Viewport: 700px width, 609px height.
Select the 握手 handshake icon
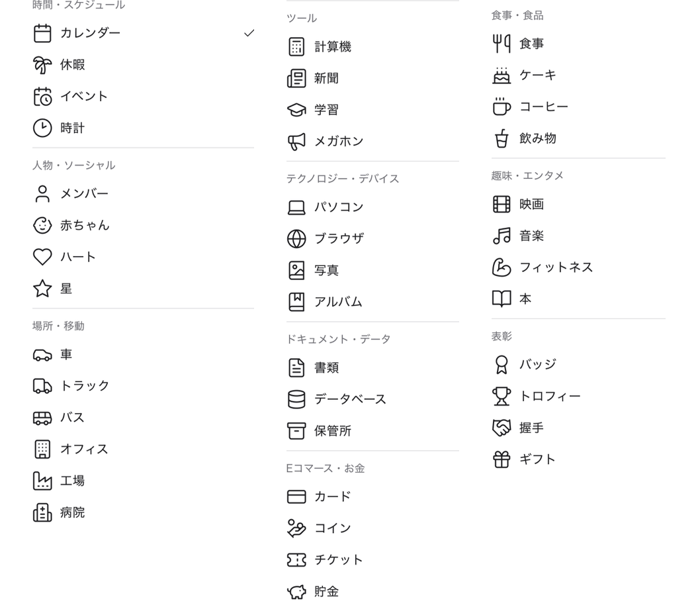coord(502,428)
